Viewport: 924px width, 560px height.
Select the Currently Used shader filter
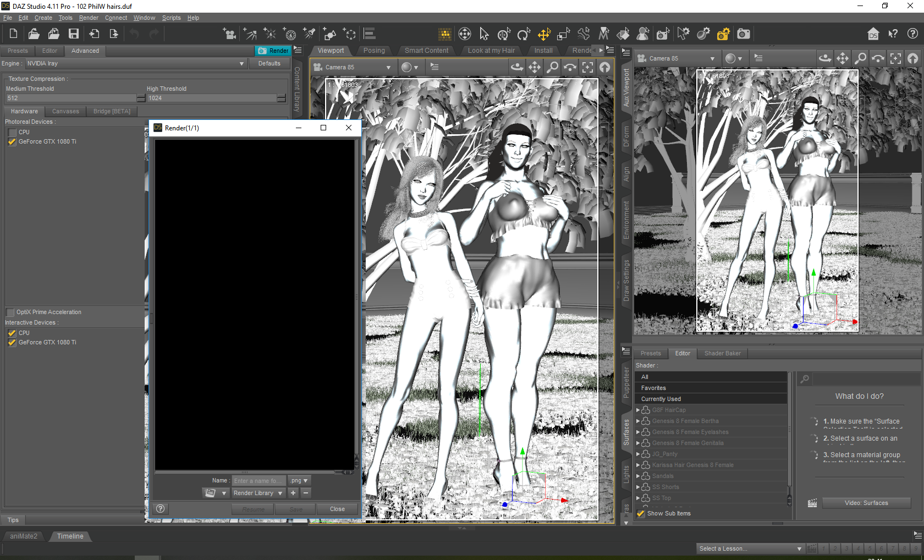click(711, 399)
